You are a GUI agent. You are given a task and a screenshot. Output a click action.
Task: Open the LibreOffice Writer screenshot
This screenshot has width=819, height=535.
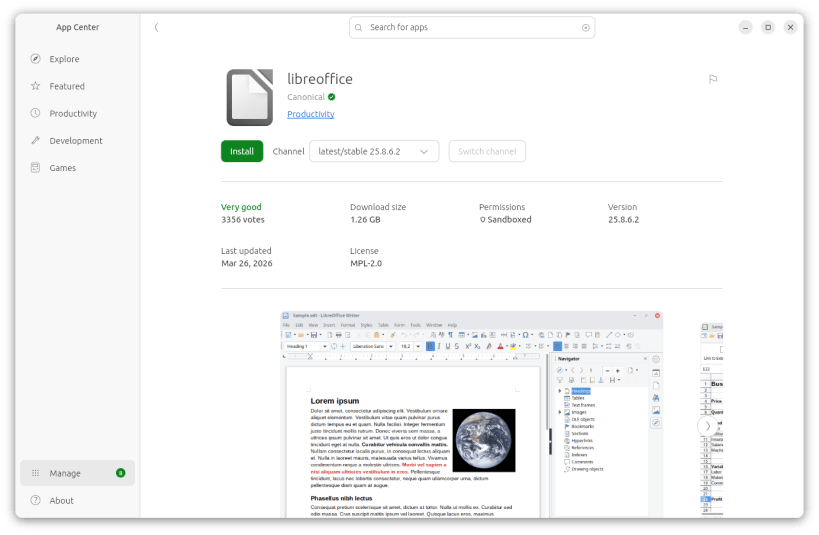[470, 414]
